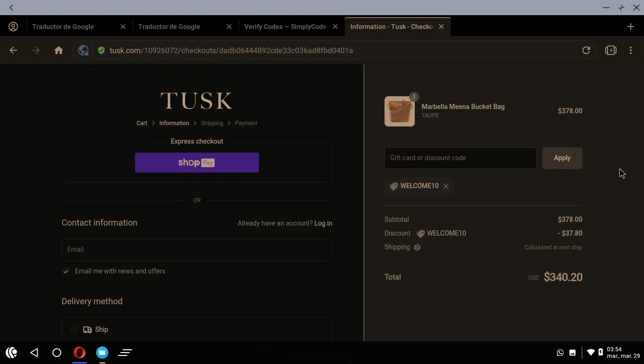Go to the browser home page
Screen dimensions: 644x364
coord(59,50)
